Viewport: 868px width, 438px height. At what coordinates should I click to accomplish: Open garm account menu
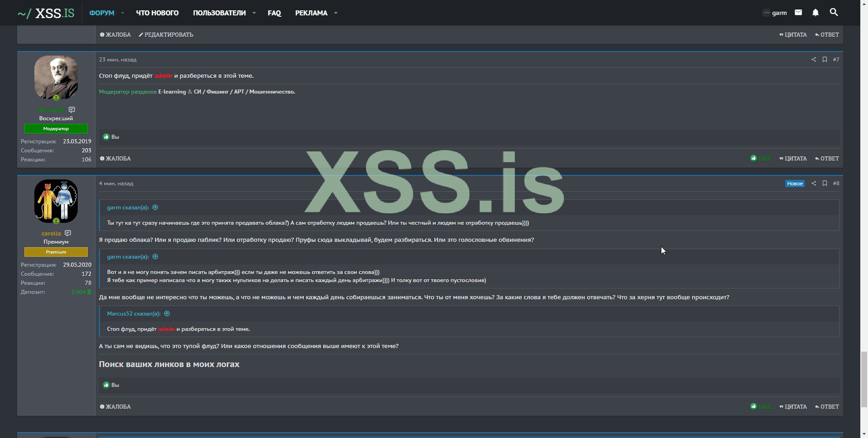click(774, 13)
